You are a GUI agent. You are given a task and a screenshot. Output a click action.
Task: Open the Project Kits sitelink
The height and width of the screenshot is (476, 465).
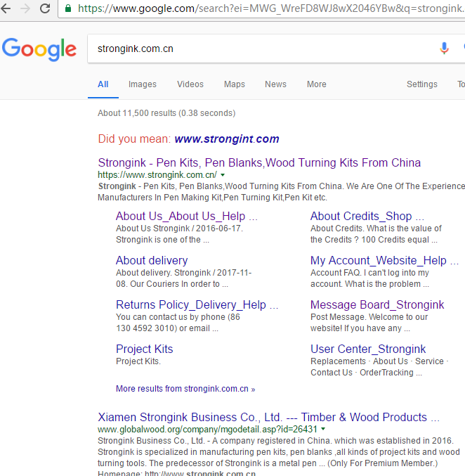145,349
